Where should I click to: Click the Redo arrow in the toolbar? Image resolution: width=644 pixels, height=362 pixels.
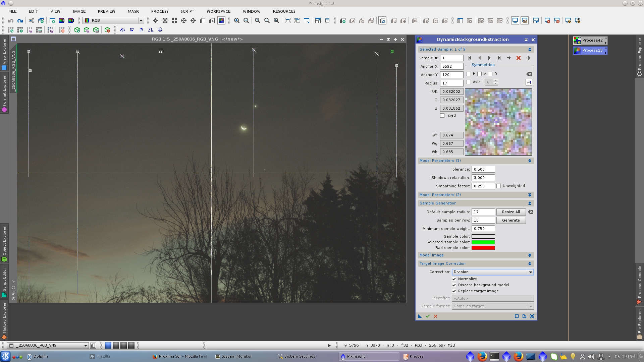20,21
